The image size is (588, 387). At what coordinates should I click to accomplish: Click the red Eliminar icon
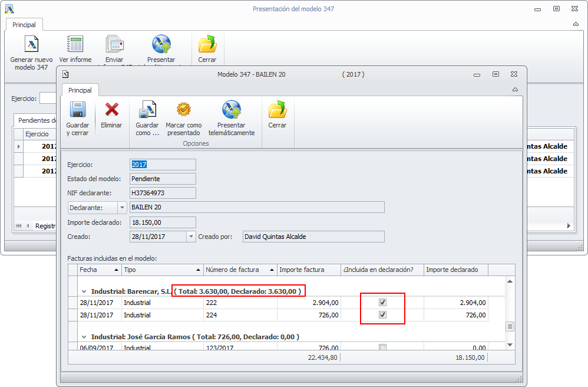pos(111,110)
